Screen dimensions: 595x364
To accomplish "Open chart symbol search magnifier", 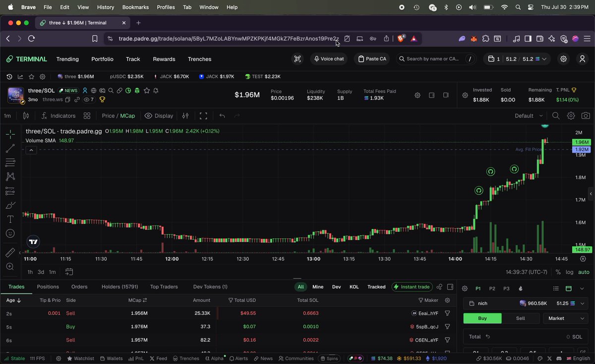I will pos(556,116).
